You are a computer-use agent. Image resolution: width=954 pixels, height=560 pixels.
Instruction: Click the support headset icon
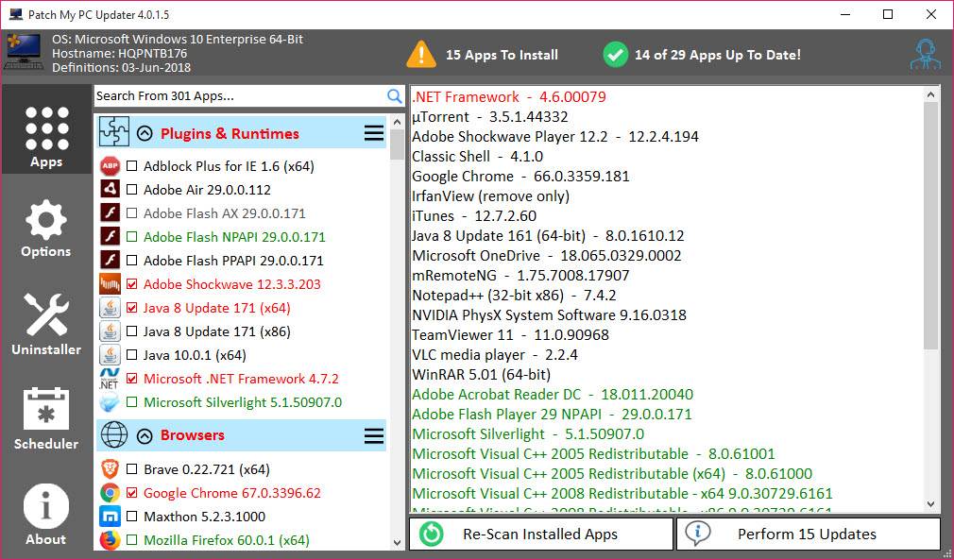pos(926,55)
